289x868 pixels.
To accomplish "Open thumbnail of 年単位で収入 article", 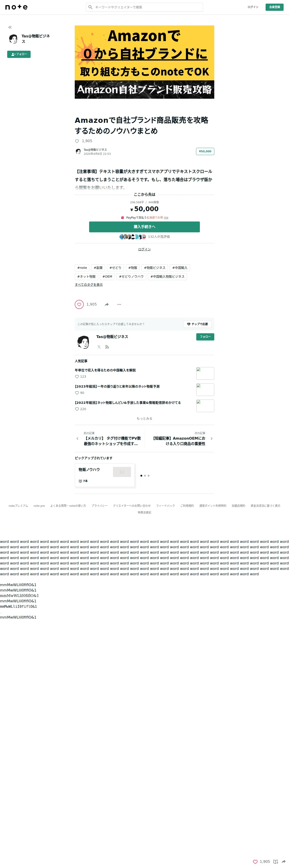I will point(205,373).
